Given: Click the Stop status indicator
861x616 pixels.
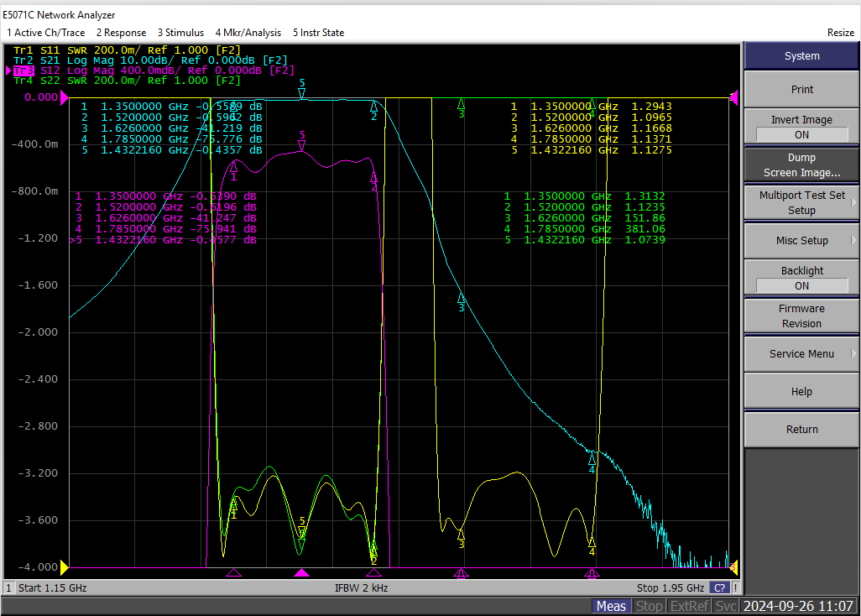Looking at the screenshot, I should click(649, 606).
